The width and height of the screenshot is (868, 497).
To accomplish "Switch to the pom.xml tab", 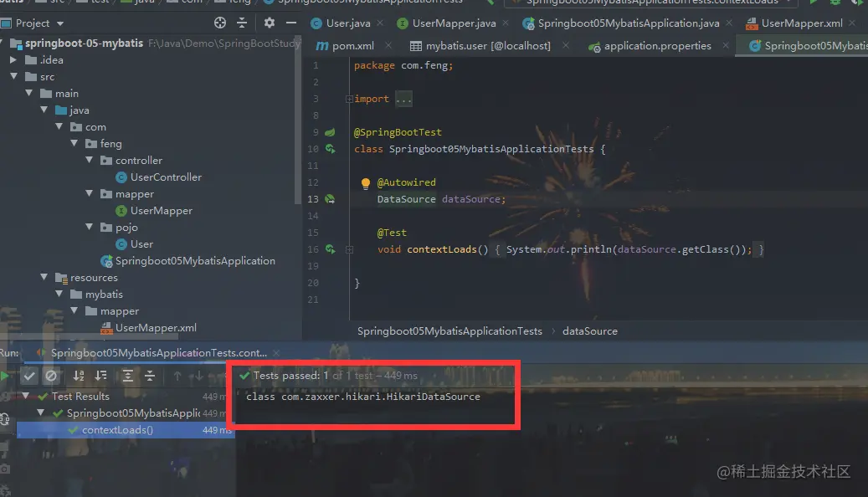I will pos(352,45).
